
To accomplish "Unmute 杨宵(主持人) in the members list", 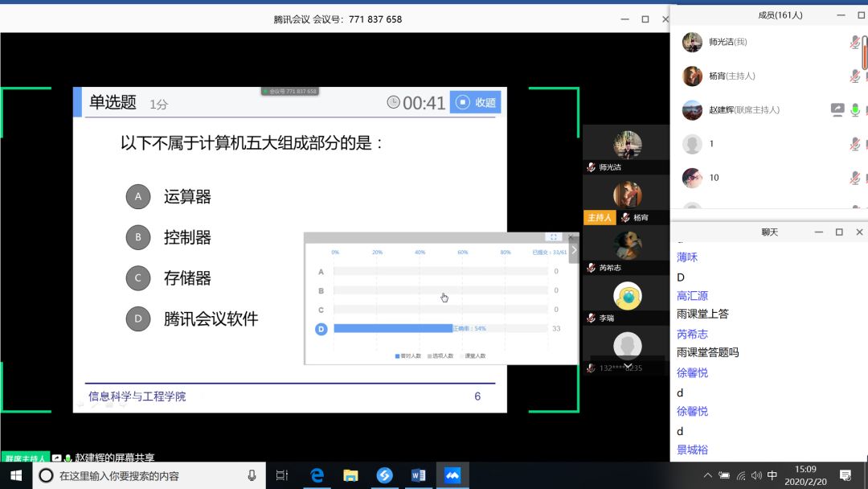I will click(x=855, y=75).
